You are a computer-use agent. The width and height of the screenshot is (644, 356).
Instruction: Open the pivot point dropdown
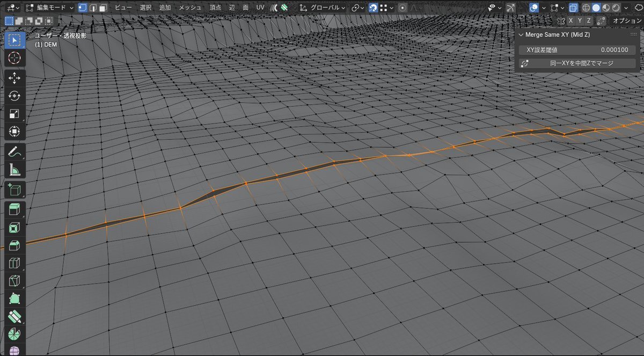357,8
